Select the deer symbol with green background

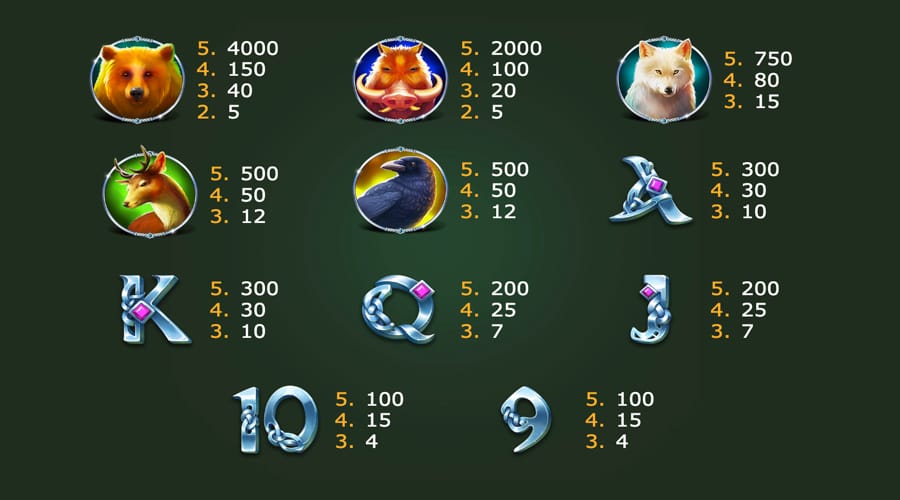click(x=149, y=191)
